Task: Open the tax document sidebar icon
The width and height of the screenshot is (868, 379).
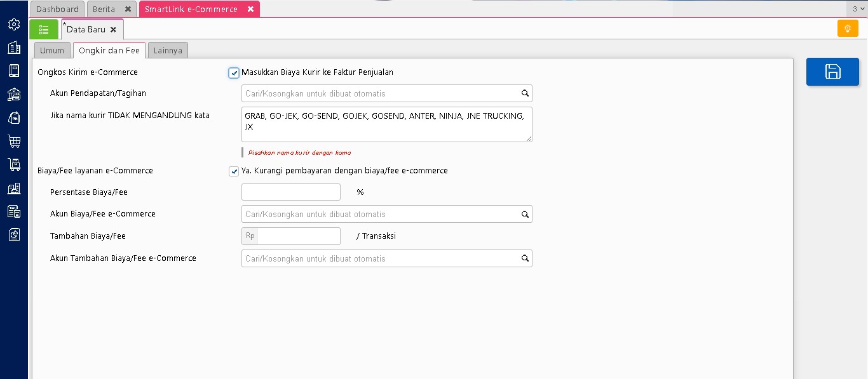Action: (x=14, y=211)
